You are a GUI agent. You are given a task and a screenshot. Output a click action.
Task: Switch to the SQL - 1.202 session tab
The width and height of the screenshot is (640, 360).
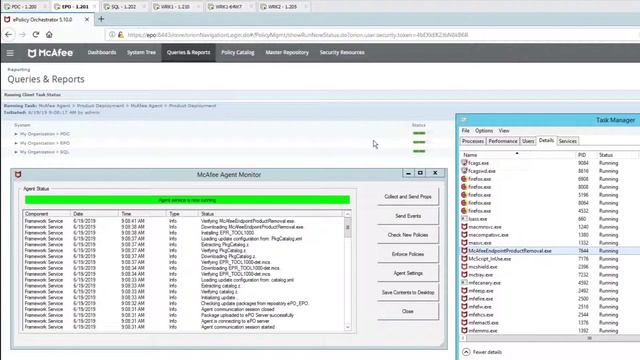pos(123,7)
